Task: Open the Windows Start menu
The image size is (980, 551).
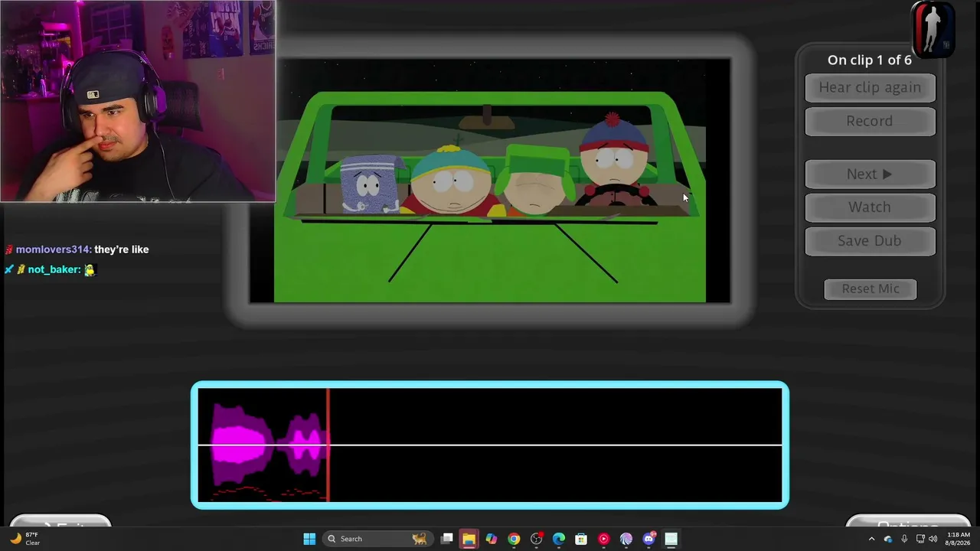Action: 309,539
